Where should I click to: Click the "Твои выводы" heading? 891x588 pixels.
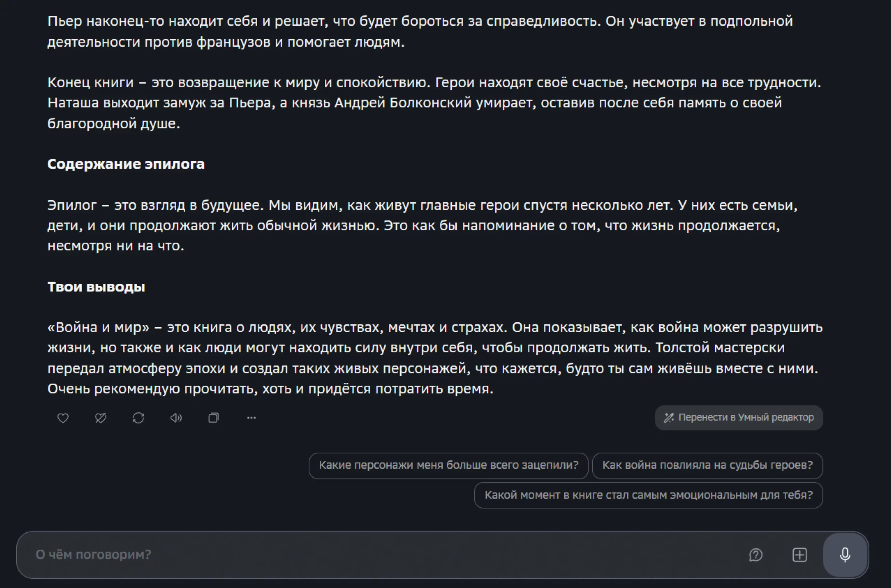[96, 287]
